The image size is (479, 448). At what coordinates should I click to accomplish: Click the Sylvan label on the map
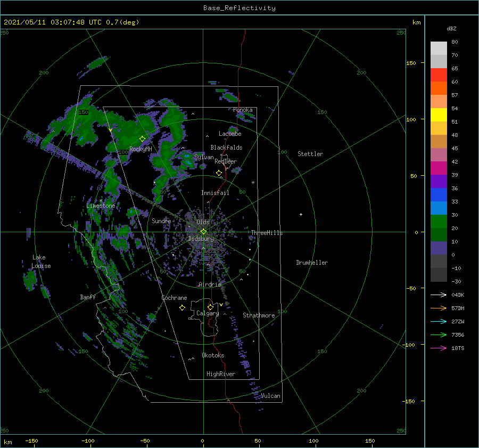pos(204,157)
